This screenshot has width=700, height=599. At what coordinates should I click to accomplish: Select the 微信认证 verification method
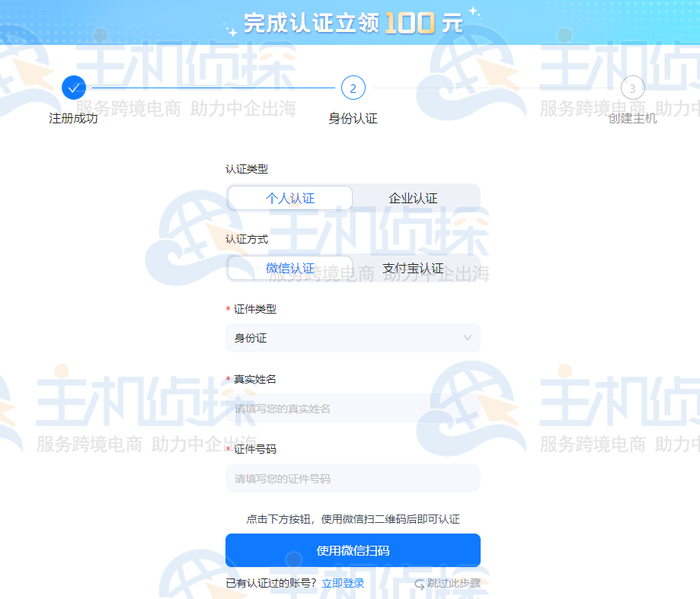[289, 268]
